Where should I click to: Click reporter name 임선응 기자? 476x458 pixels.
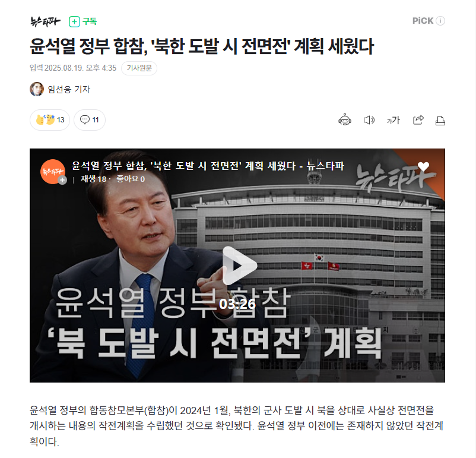[69, 89]
